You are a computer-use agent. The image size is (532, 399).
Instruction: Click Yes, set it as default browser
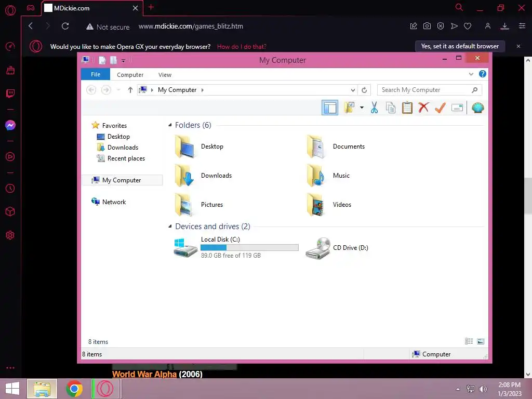(460, 46)
